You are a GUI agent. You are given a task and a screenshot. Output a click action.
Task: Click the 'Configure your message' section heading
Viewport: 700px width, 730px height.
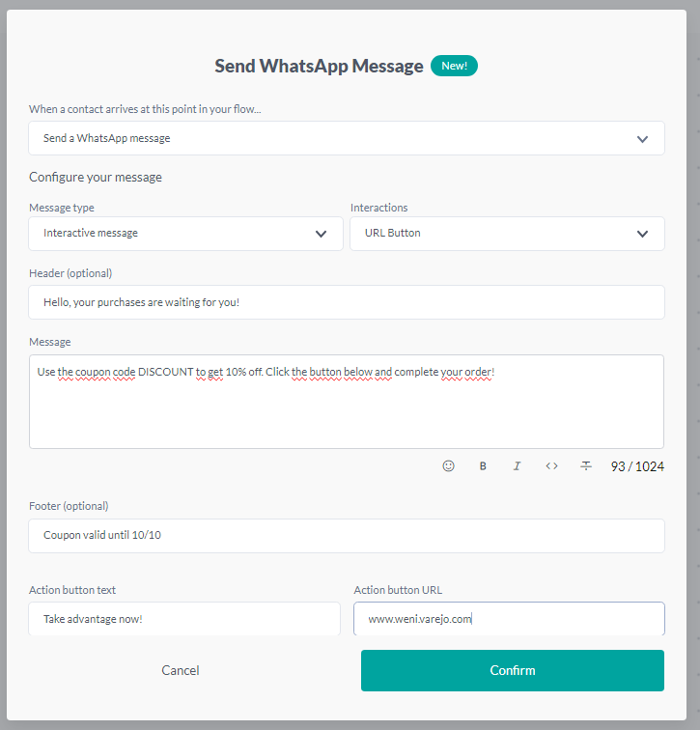pyautogui.click(x=96, y=178)
